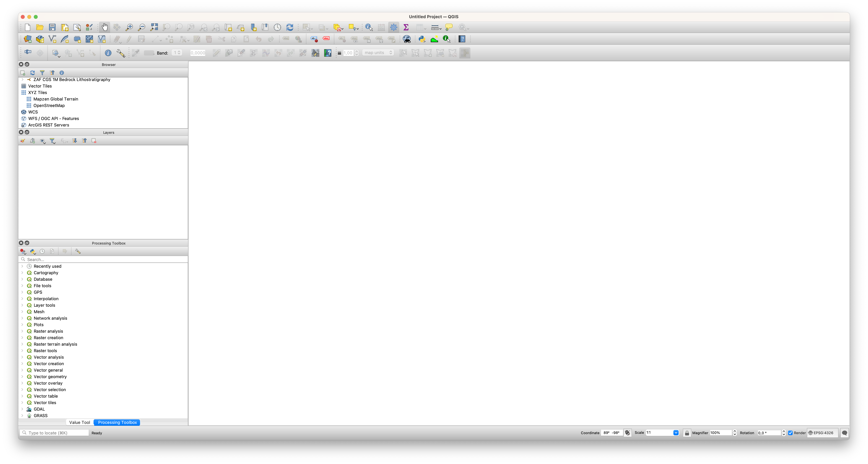
Task: Toggle the scale lock button
Action: pos(687,433)
